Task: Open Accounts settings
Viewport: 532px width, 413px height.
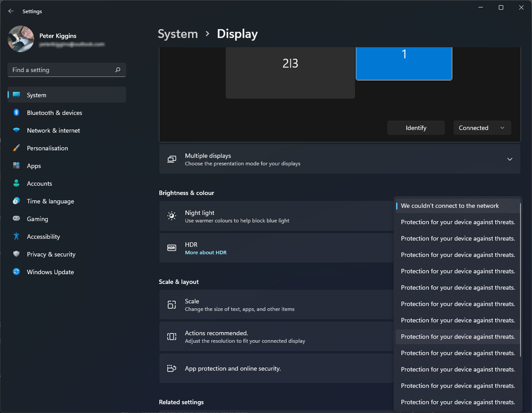Action: 67,184
